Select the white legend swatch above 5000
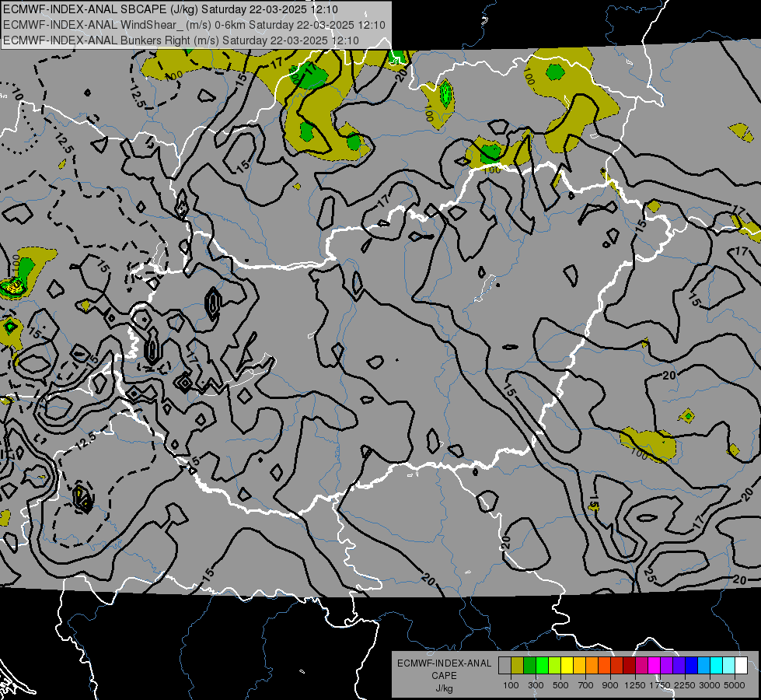761x700 pixels. pyautogui.click(x=742, y=666)
